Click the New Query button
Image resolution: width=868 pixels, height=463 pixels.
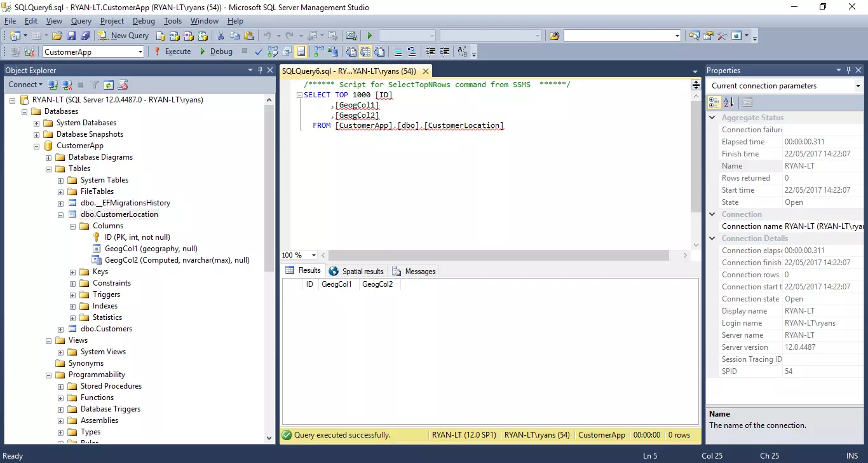(x=123, y=36)
